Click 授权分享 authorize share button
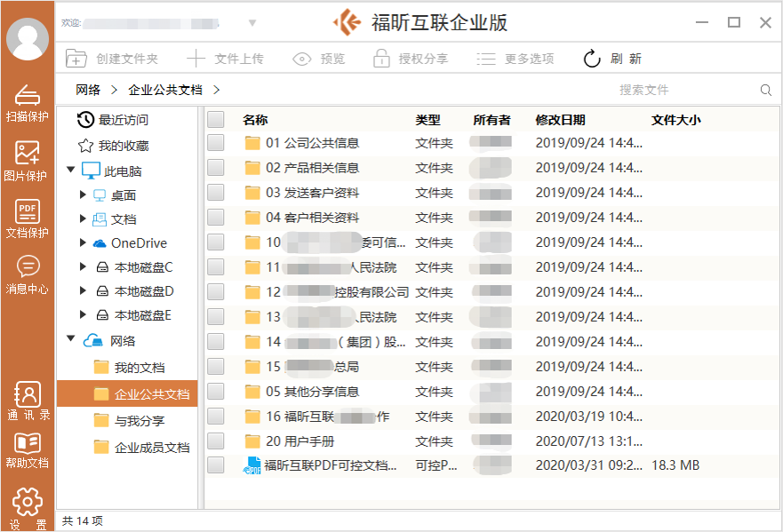This screenshot has height=532, width=783. (x=411, y=59)
